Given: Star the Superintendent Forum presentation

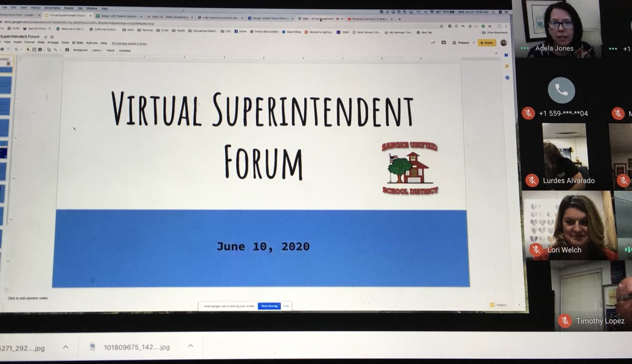Looking at the screenshot, I should (47, 37).
